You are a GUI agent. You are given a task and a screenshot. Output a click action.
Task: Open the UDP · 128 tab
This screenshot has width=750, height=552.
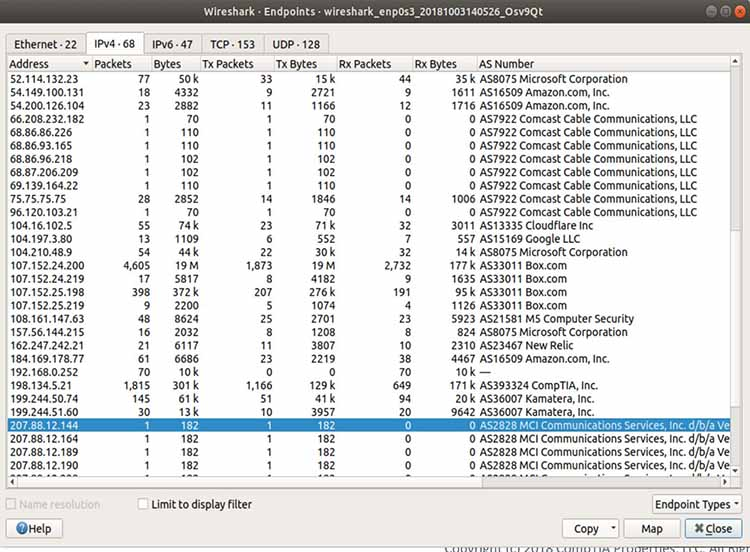(x=296, y=44)
